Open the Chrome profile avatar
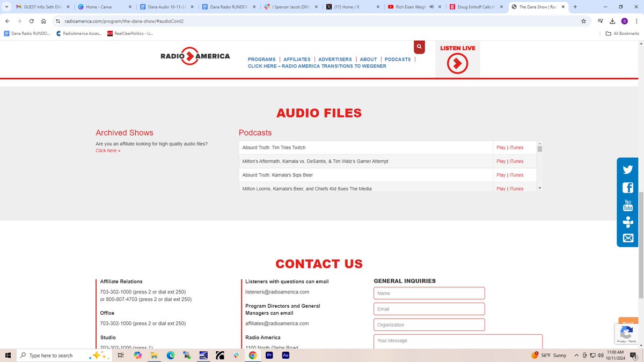The width and height of the screenshot is (644, 362). 624,21
